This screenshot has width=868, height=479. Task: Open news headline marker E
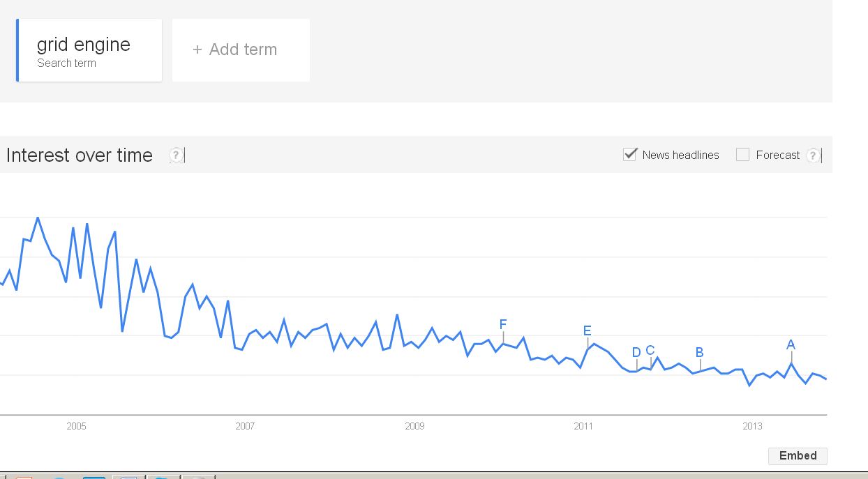coord(587,330)
